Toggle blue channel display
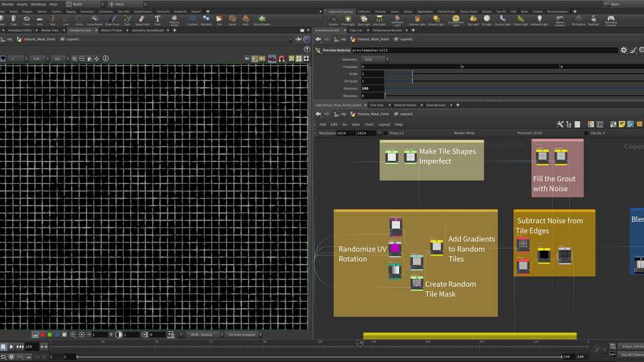 pyautogui.click(x=57, y=335)
